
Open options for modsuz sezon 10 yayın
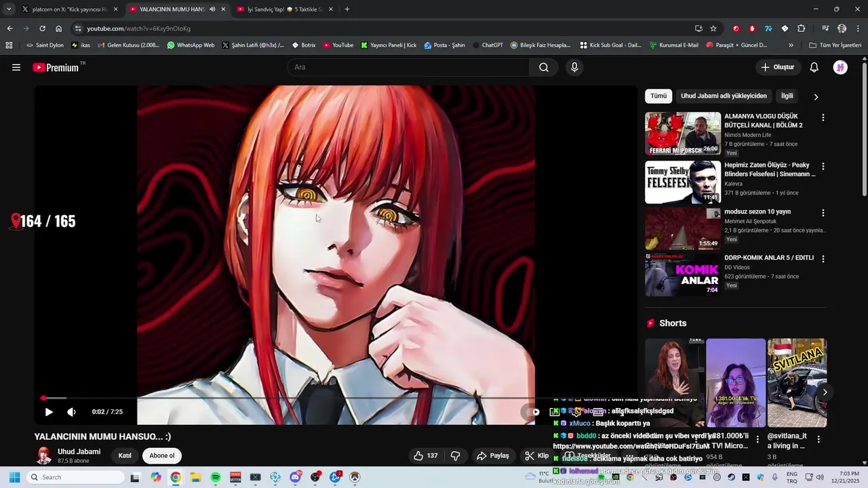click(x=823, y=213)
